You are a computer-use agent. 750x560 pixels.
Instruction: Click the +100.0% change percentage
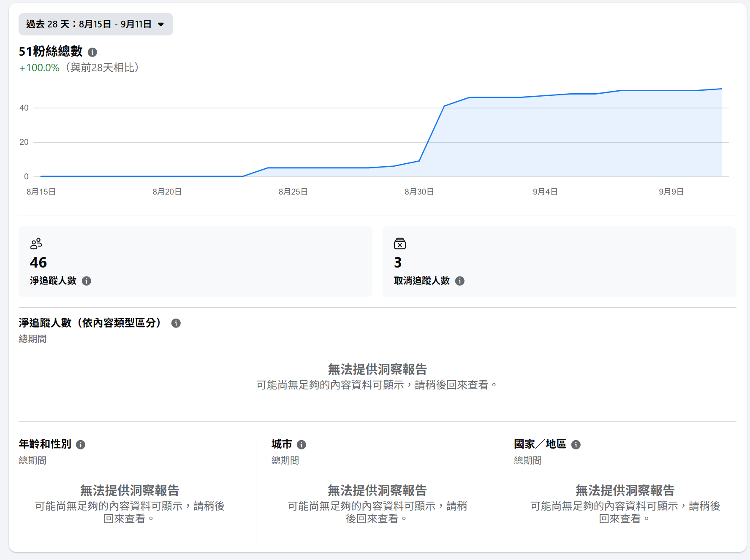[39, 68]
